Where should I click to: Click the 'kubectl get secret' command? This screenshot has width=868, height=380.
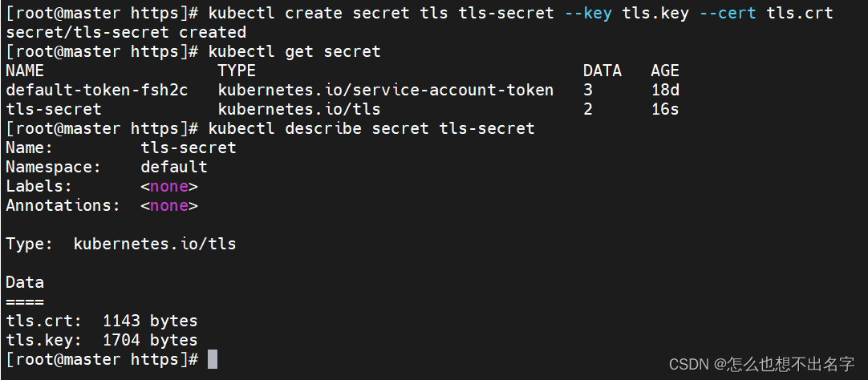click(294, 52)
